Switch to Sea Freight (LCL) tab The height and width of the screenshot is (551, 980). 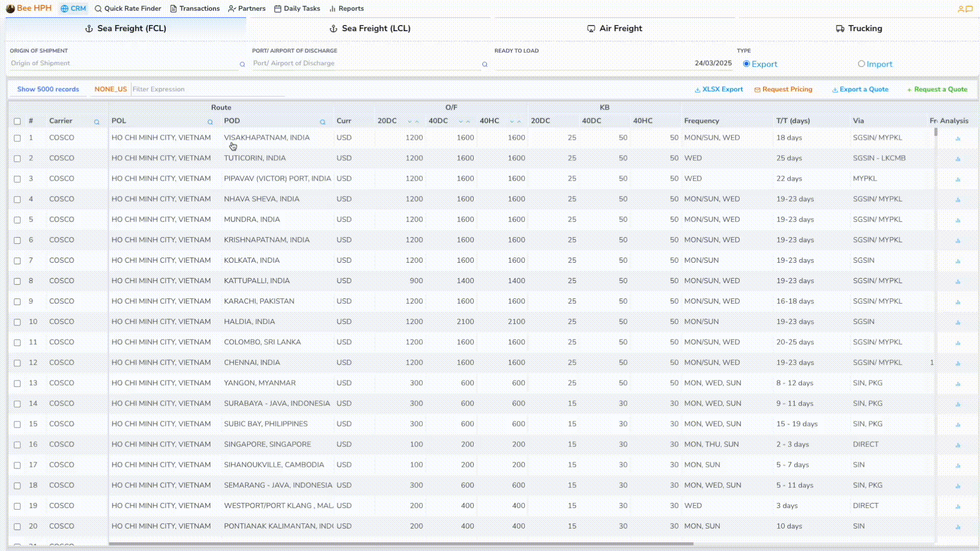[x=370, y=29]
